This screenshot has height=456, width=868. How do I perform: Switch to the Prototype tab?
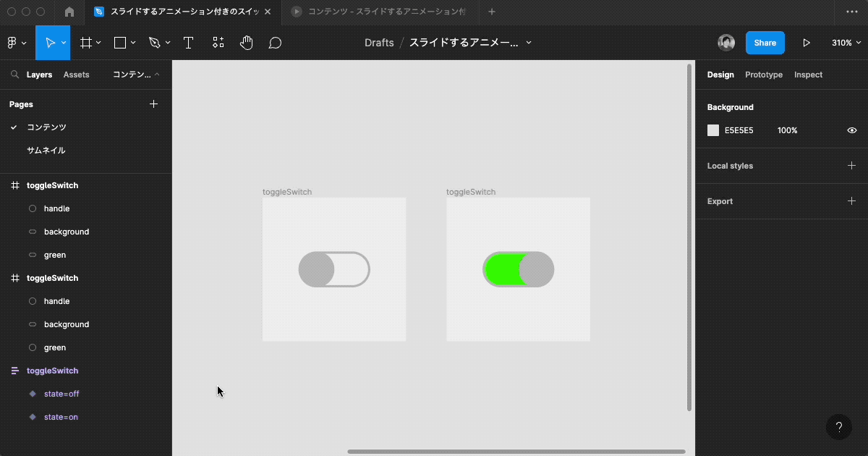click(x=764, y=75)
